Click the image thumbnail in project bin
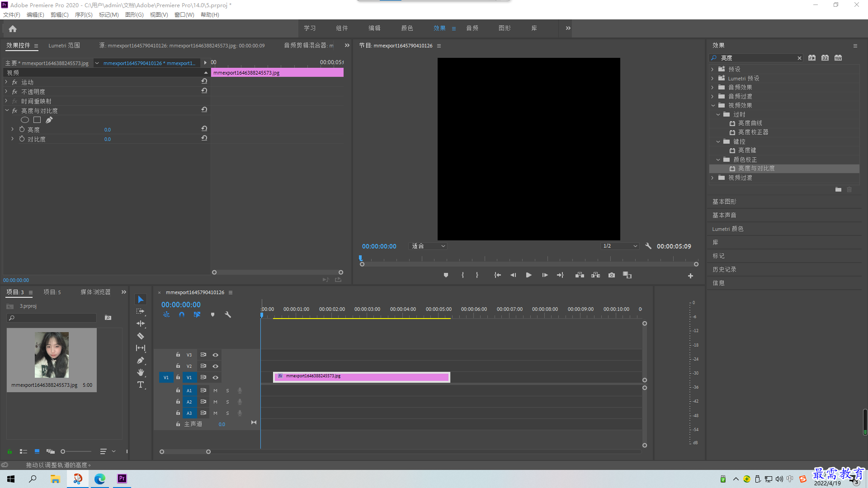Image resolution: width=868 pixels, height=488 pixels. (x=52, y=355)
